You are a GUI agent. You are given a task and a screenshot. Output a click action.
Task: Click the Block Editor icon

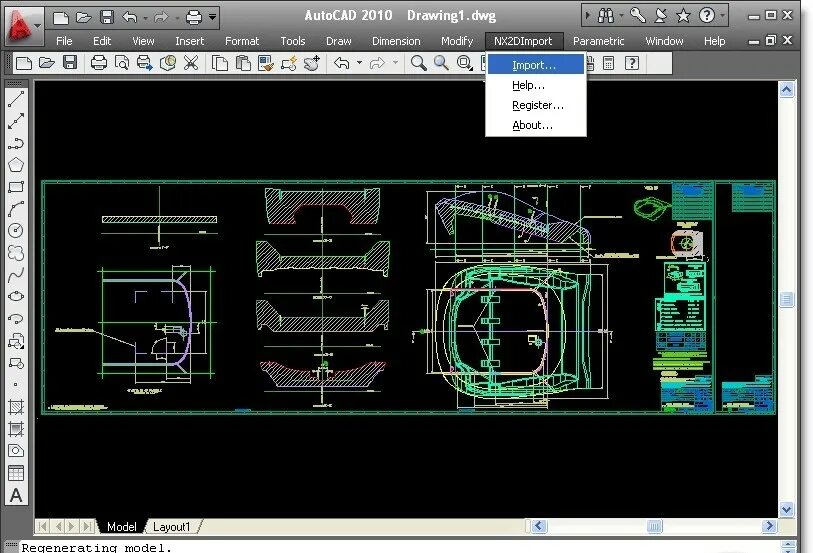[289, 63]
